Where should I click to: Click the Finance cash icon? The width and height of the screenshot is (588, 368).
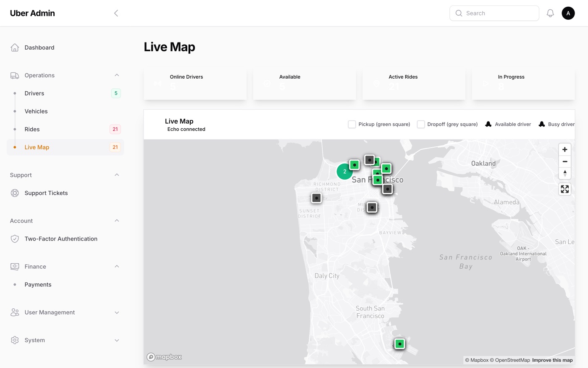click(x=15, y=267)
